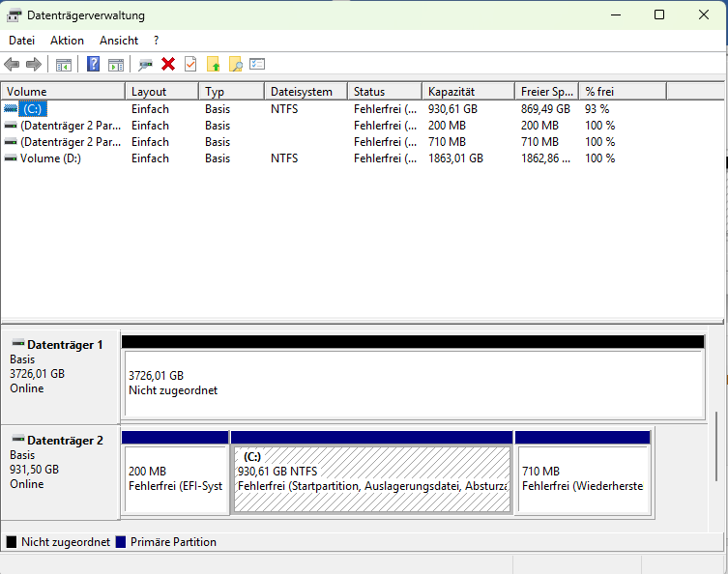Sort by the % frei column header
Viewport: 728px width, 574px height.
point(623,92)
